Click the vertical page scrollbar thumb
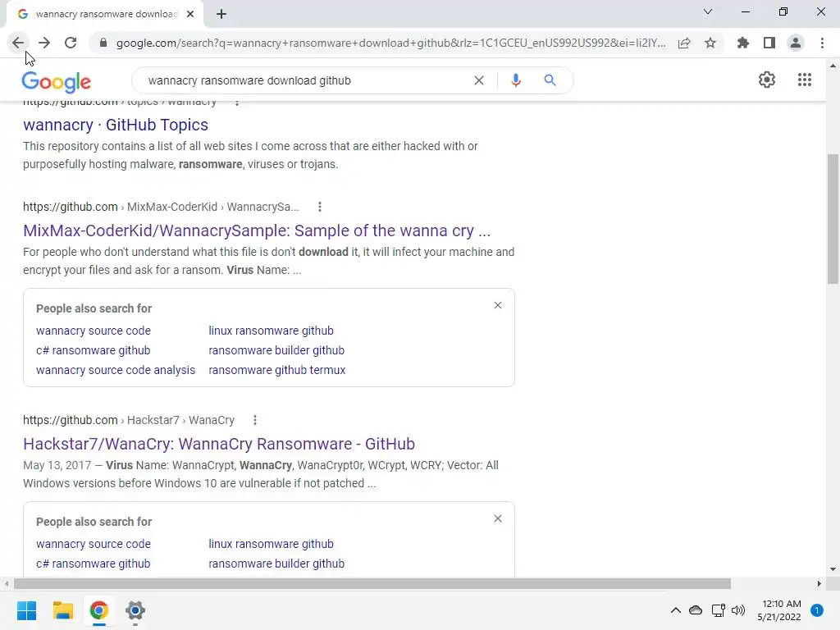840x630 pixels. (833, 219)
